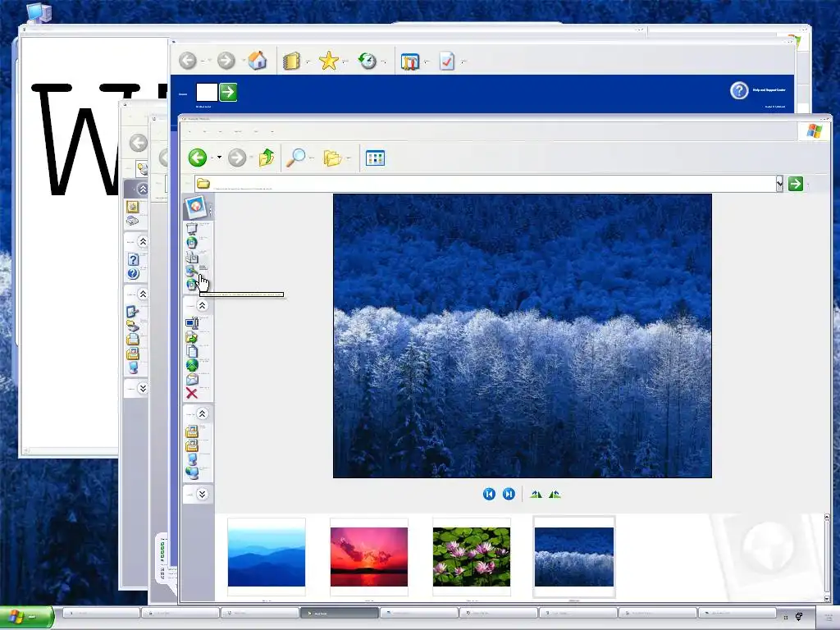Click the network connection tray icon

(x=799, y=617)
